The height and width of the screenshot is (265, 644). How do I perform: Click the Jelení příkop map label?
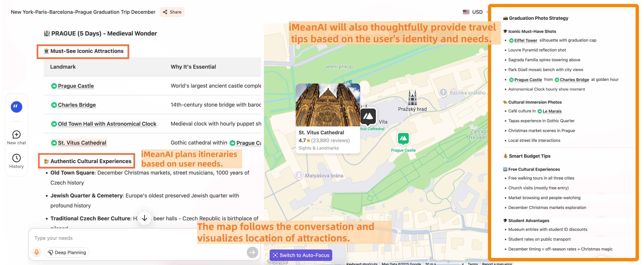[x=338, y=67]
